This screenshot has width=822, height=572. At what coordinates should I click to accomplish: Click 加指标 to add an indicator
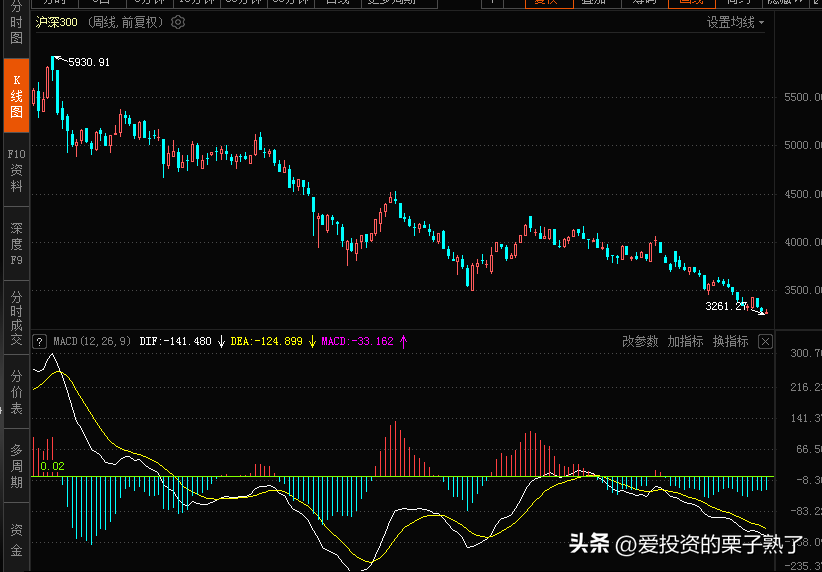click(685, 341)
